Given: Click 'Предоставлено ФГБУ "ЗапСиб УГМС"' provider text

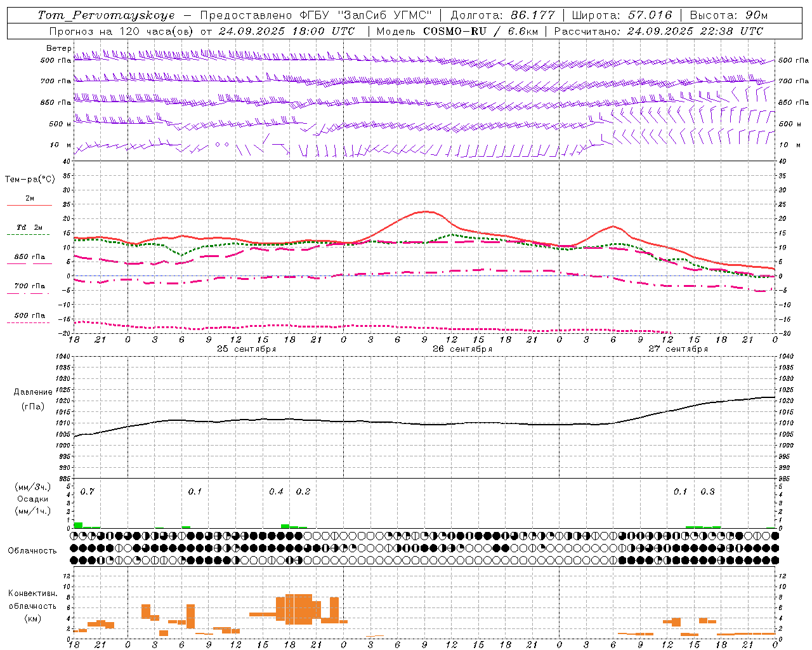Looking at the screenshot, I should point(317,15).
